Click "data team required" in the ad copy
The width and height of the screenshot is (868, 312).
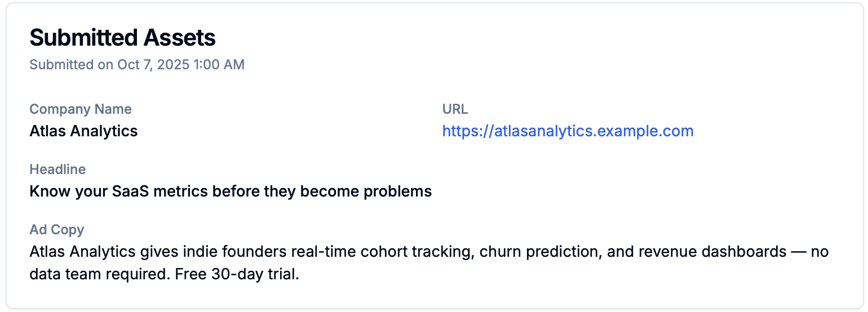tap(95, 277)
